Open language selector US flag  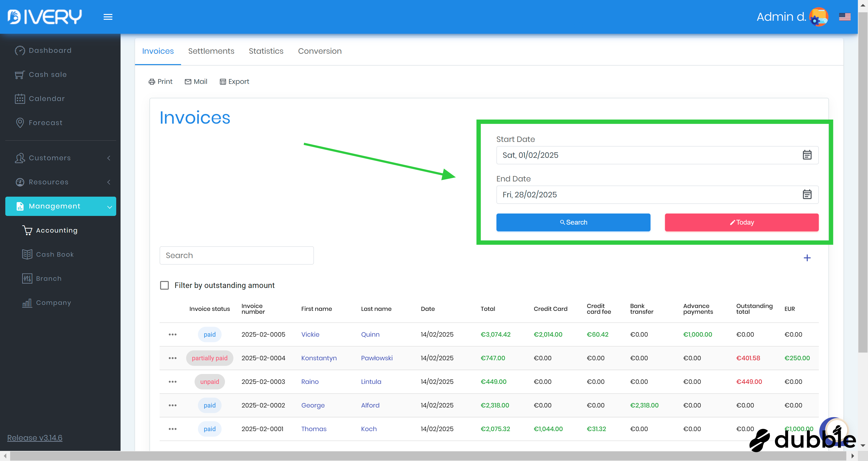[844, 17]
